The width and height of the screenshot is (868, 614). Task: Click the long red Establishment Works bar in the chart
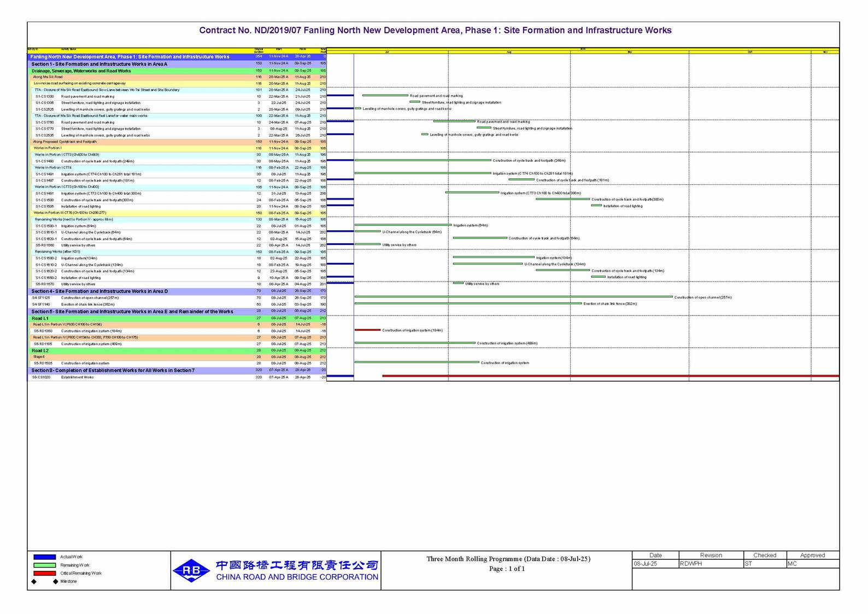tap(611, 376)
